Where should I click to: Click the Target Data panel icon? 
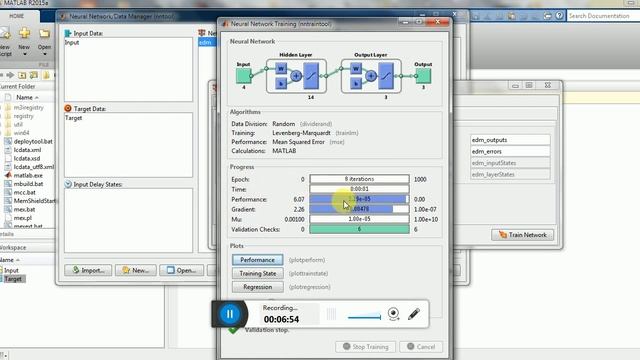click(x=68, y=109)
